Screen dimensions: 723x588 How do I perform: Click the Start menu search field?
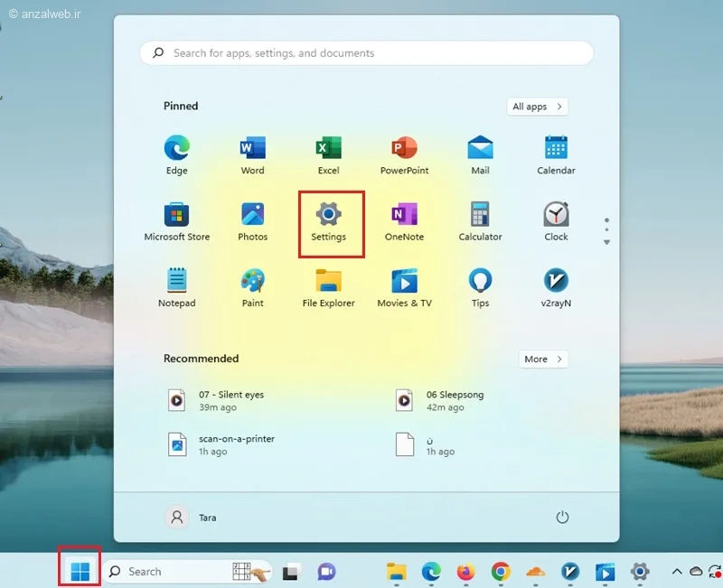pos(366,53)
